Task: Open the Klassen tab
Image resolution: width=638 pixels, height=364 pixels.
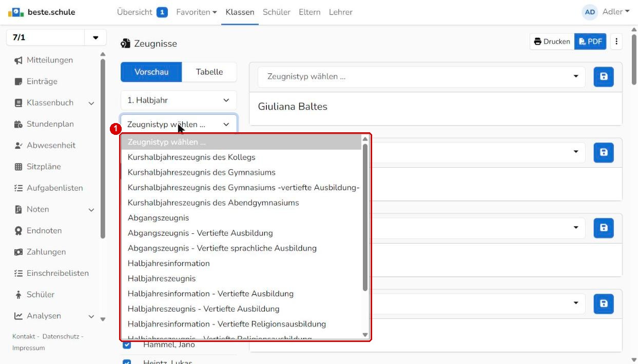Action: (240, 12)
